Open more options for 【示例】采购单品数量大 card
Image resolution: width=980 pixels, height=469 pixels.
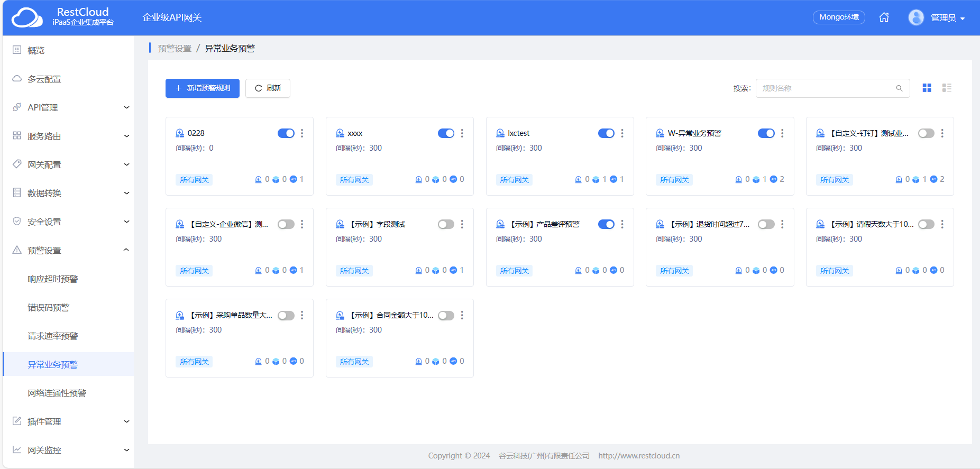click(302, 315)
